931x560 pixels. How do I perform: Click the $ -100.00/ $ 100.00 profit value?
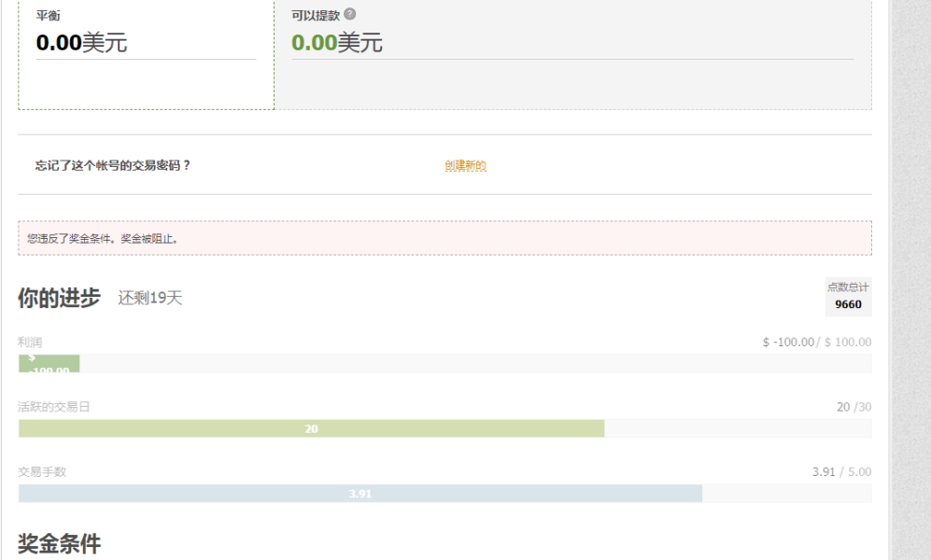click(816, 343)
